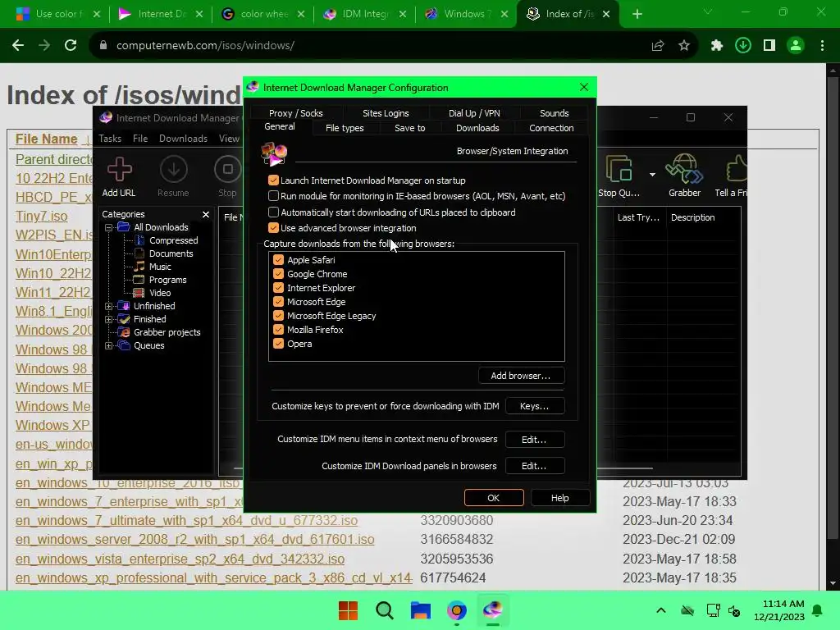Open notifications bell in system tray

pyautogui.click(x=818, y=610)
